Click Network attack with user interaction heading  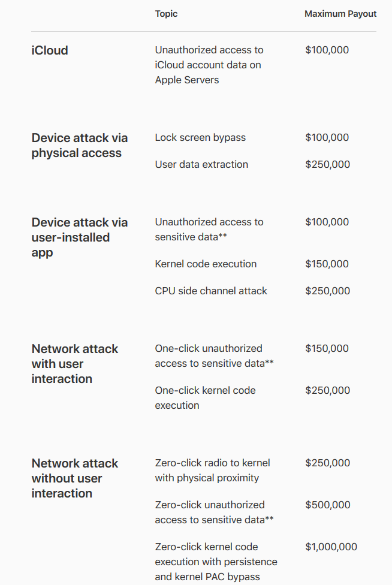click(75, 364)
